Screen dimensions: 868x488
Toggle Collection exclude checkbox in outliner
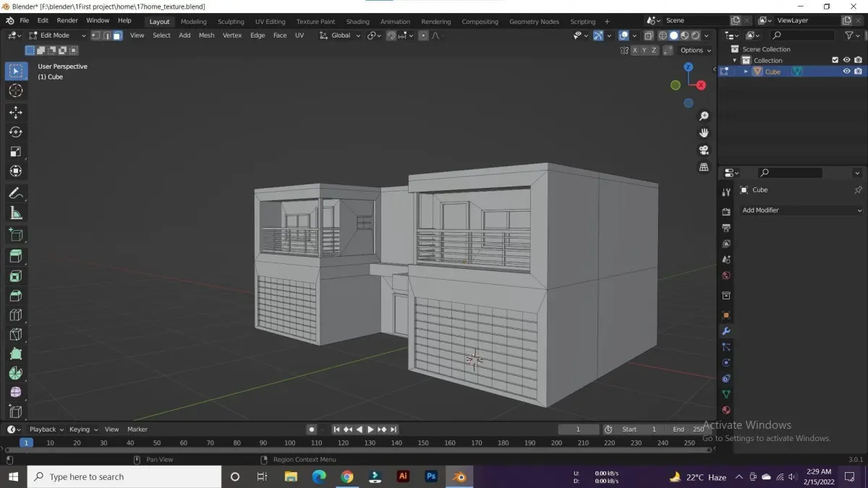pos(835,60)
